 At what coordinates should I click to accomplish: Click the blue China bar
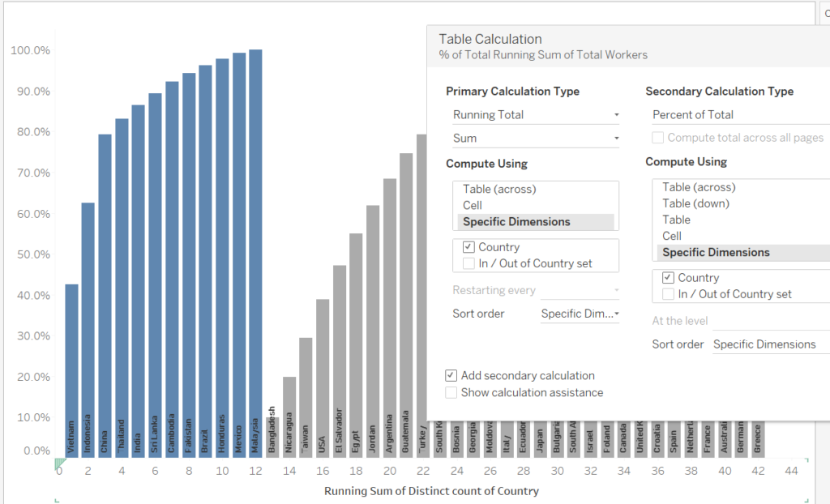tap(105, 296)
